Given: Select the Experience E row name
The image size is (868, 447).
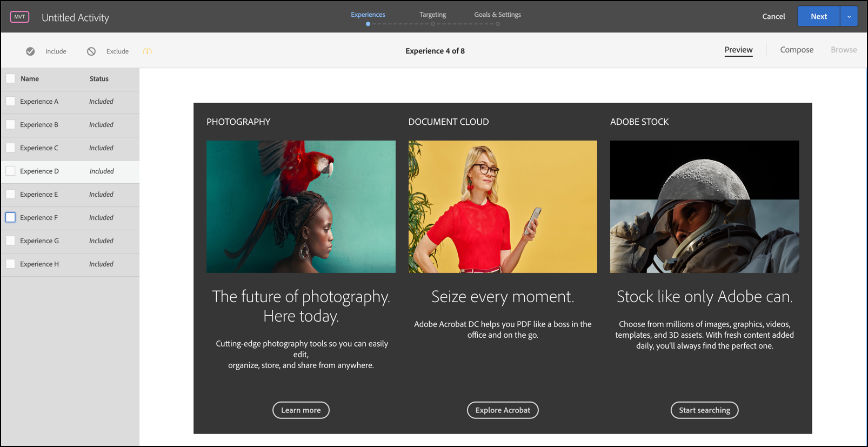Looking at the screenshot, I should pos(39,194).
